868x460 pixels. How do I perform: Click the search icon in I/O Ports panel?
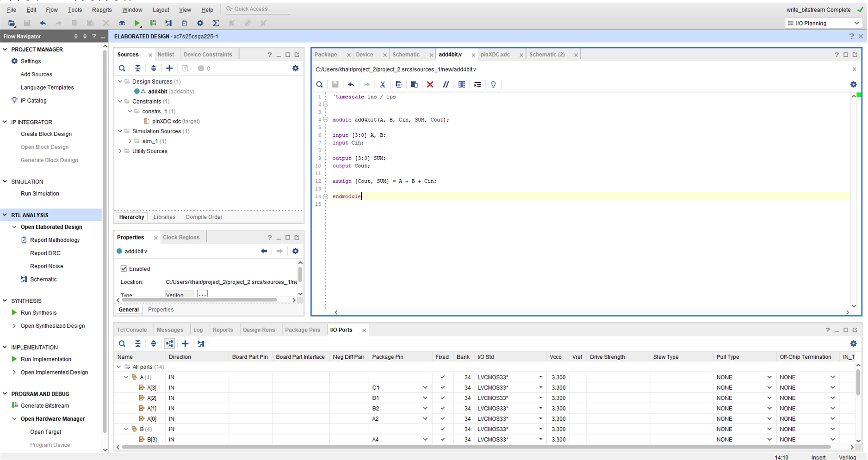(122, 344)
